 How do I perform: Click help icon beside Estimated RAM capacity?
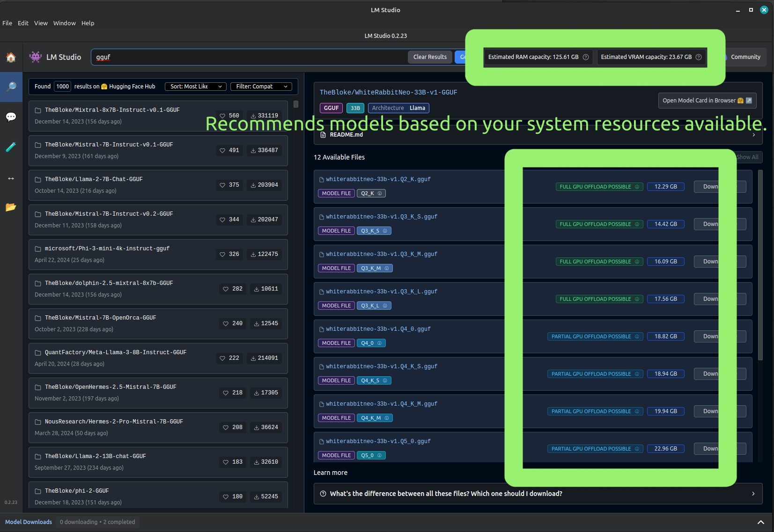tap(585, 57)
